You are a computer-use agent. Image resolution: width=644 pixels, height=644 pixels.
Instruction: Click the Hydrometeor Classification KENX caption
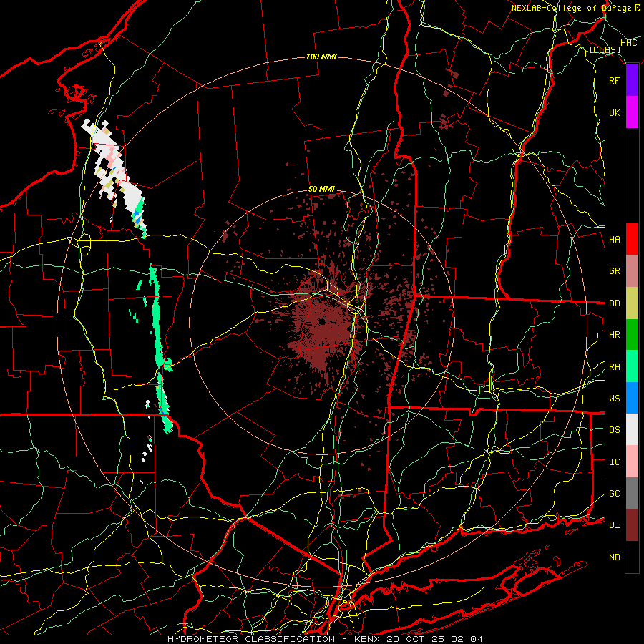tap(325, 639)
